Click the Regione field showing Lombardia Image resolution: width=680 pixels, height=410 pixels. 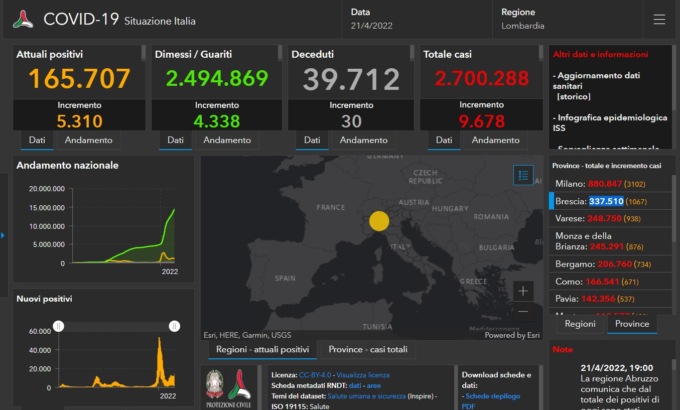[568, 20]
